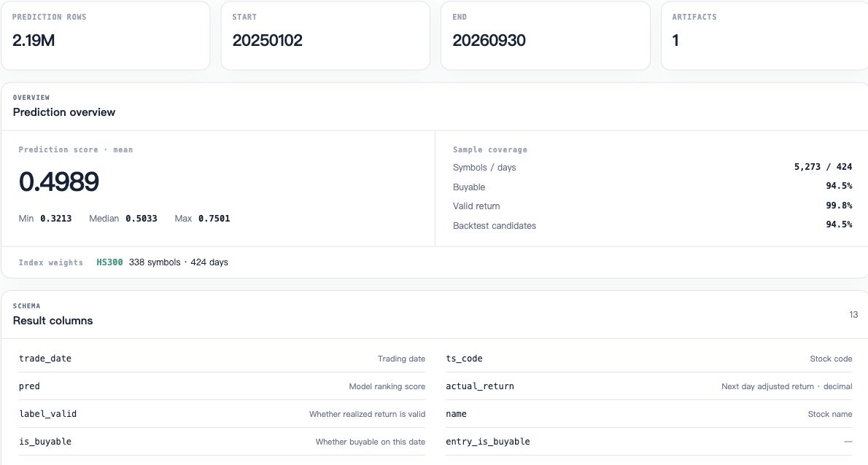Select the START date 20250102

(268, 40)
